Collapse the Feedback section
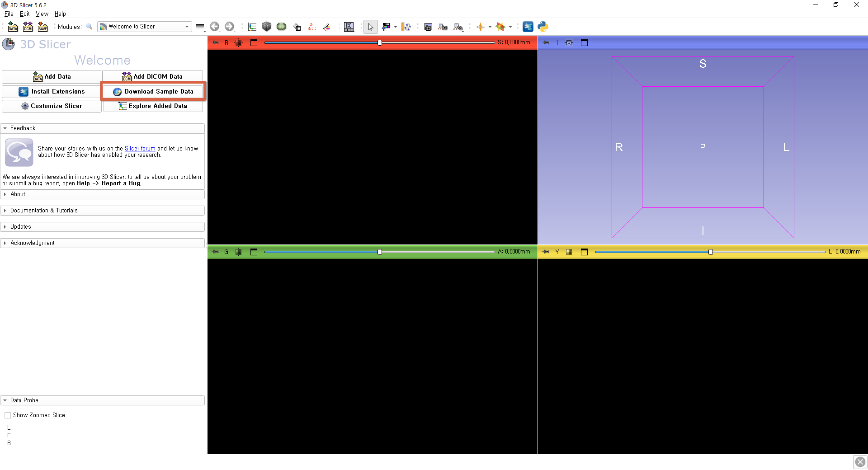The width and height of the screenshot is (868, 470). tap(103, 128)
